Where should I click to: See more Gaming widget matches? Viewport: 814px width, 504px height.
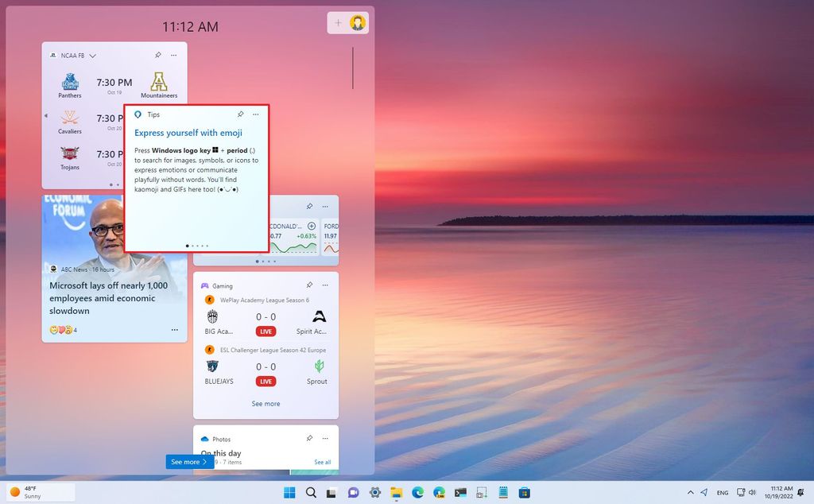tap(266, 404)
